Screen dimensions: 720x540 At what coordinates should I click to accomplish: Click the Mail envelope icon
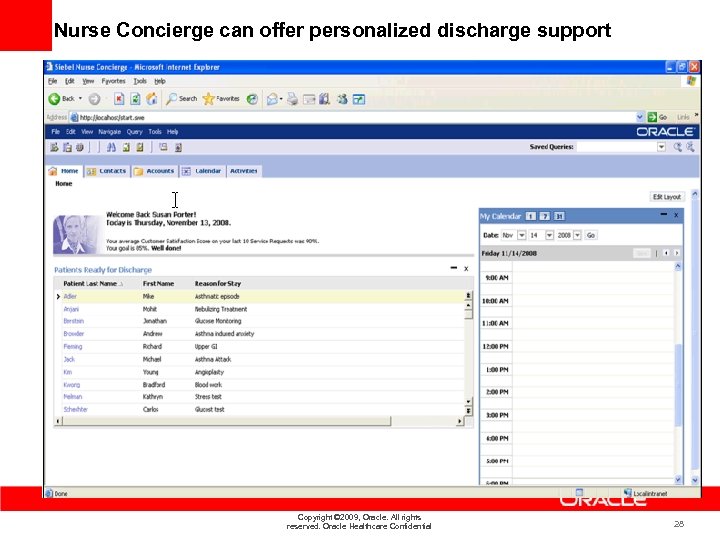[x=272, y=99]
